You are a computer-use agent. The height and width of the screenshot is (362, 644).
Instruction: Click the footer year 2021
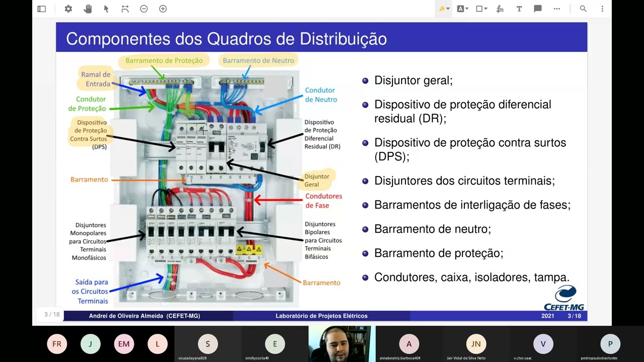[x=548, y=316]
